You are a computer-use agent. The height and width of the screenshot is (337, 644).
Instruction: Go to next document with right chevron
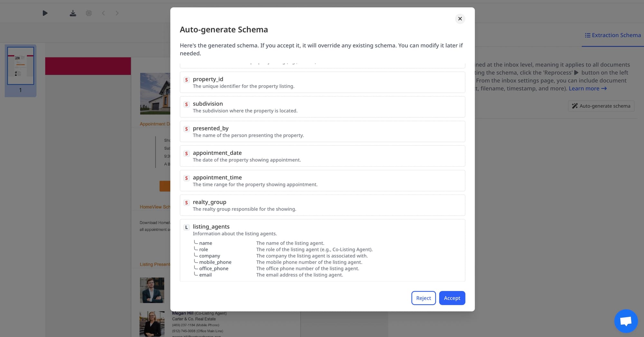pyautogui.click(x=117, y=13)
